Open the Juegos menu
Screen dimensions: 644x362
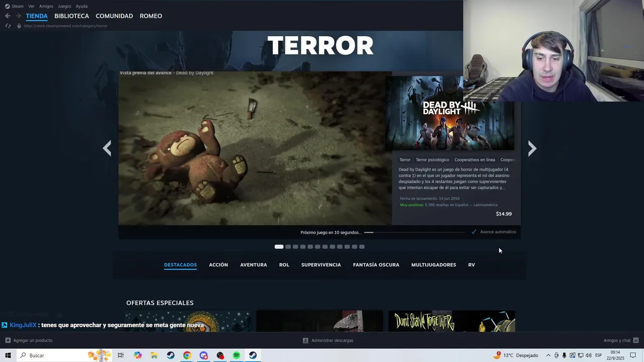(x=64, y=6)
